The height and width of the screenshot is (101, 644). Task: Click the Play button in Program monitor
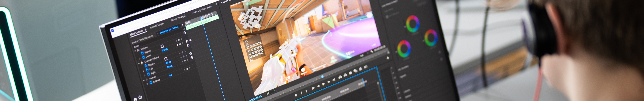point(324,84)
